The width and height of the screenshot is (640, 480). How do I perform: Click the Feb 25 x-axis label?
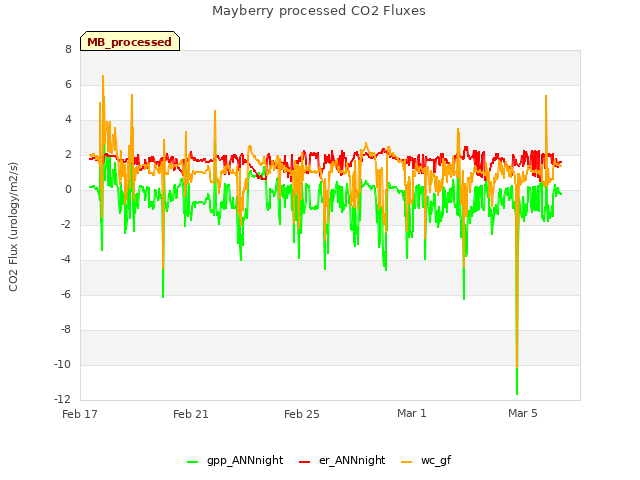pyautogui.click(x=302, y=414)
